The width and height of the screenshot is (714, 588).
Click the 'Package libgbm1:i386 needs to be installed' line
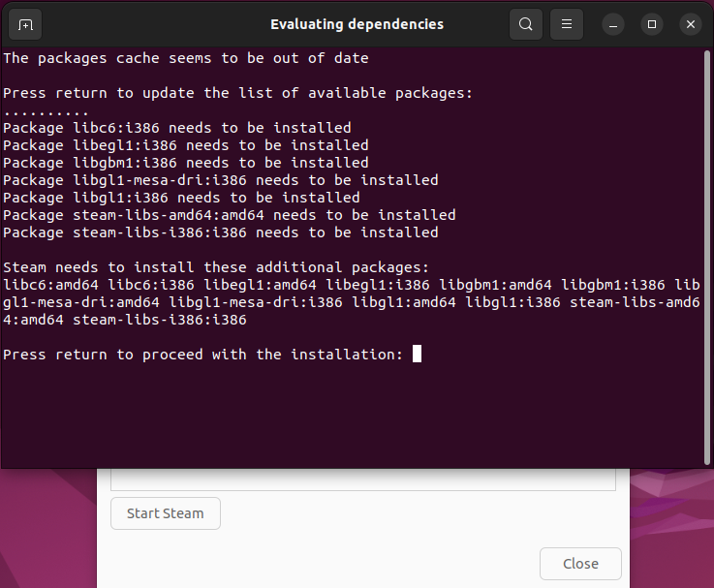coord(186,163)
